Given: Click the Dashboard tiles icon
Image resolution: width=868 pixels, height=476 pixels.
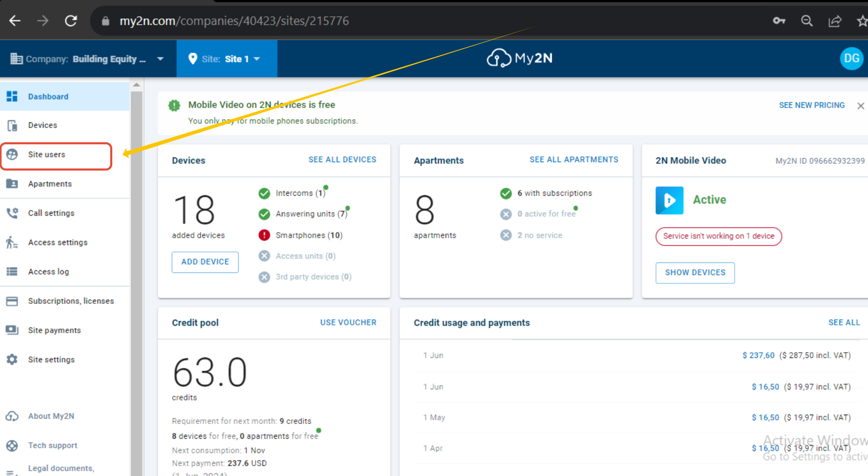Looking at the screenshot, I should (12, 97).
